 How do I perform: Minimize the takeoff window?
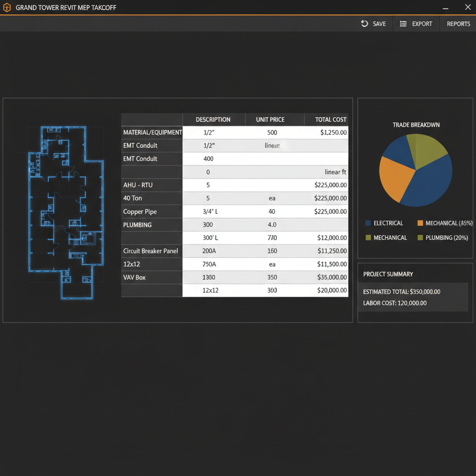click(445, 8)
